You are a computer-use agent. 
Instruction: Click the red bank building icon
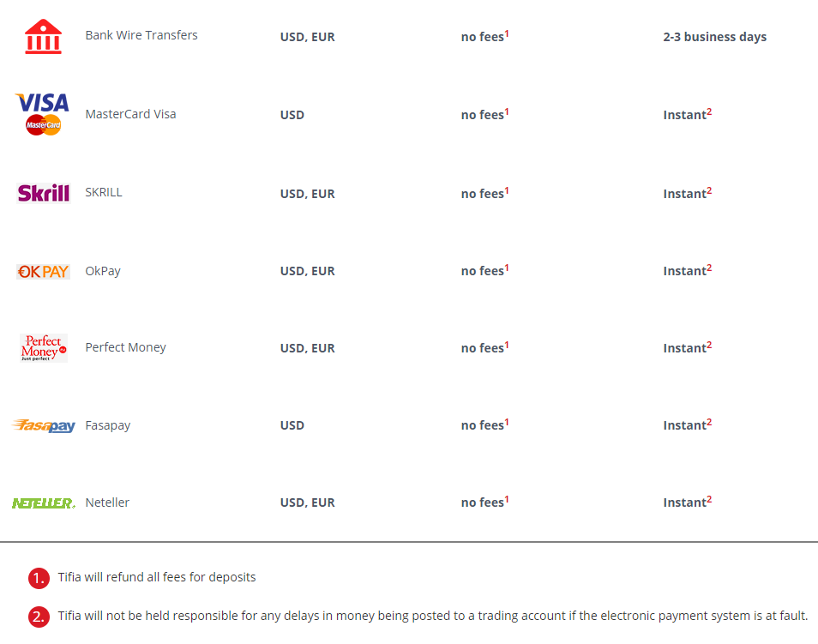[x=43, y=37]
